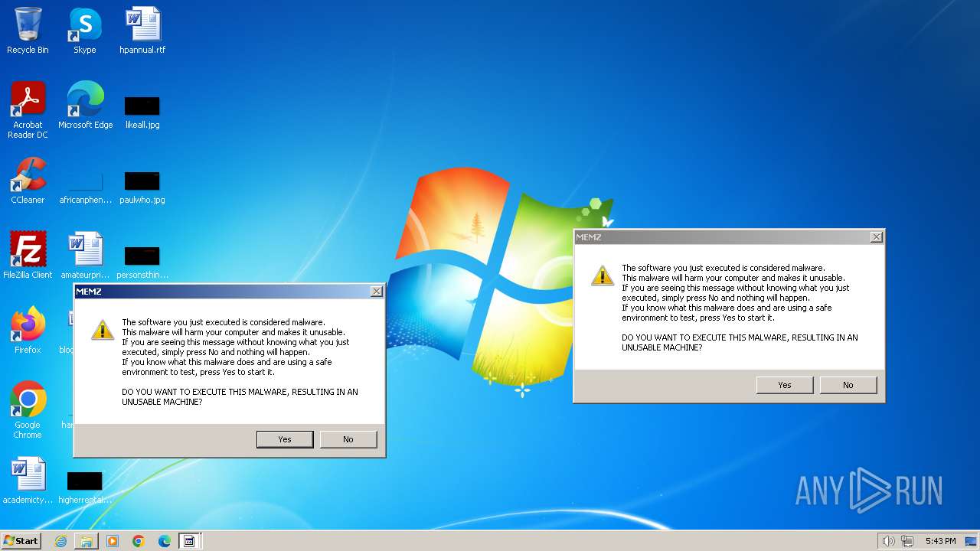This screenshot has height=551, width=980.
Task: Open the volume tray icon
Action: (x=888, y=541)
